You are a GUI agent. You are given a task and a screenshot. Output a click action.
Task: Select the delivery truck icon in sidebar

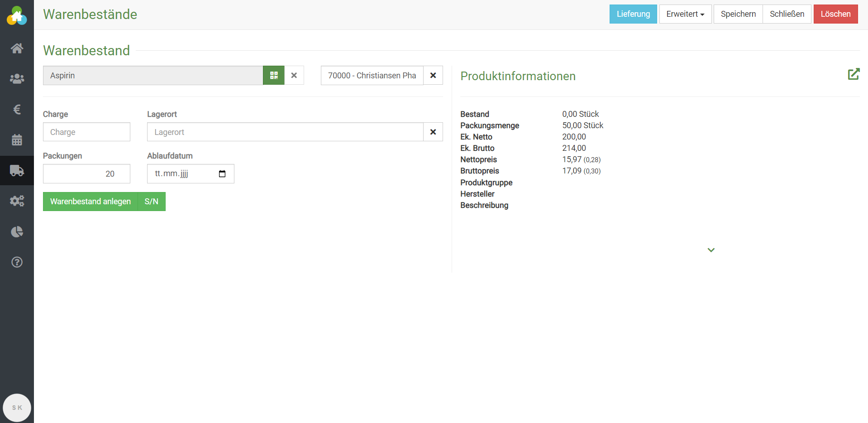(17, 171)
